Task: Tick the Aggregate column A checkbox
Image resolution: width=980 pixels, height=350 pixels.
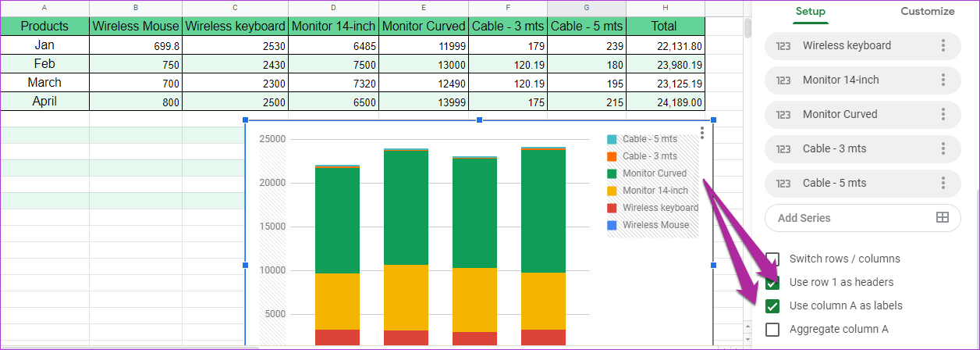Action: coord(772,330)
